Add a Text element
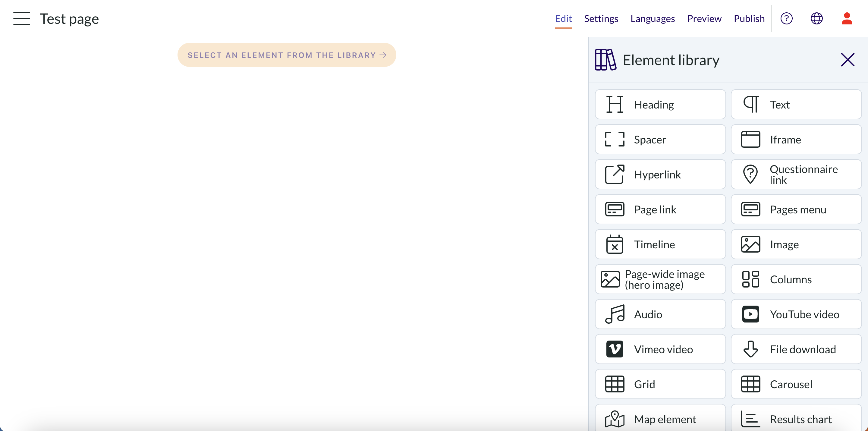Image resolution: width=868 pixels, height=431 pixels. (796, 105)
